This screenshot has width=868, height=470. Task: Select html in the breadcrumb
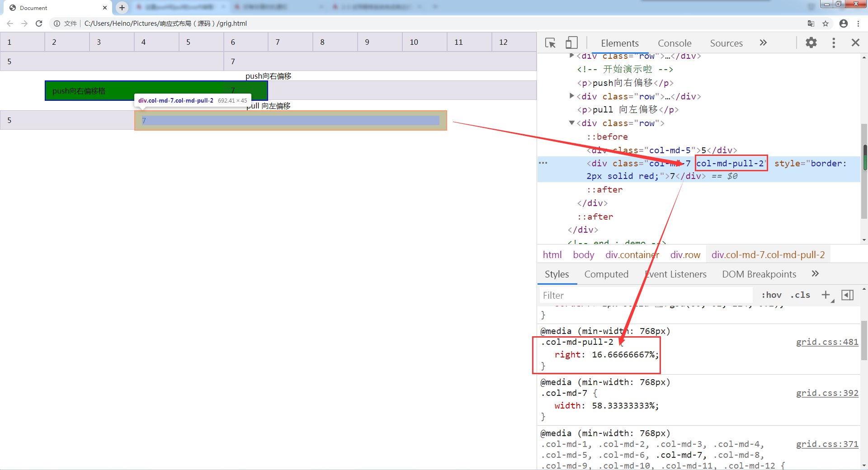552,254
